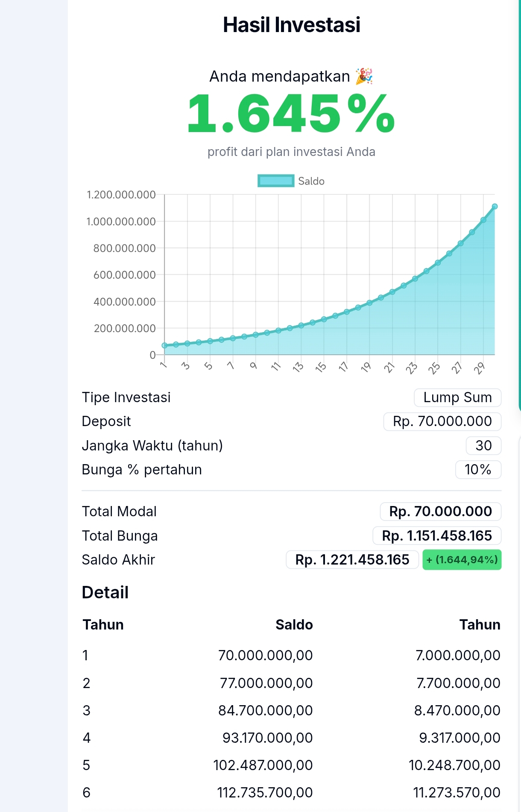Click the left Tahun column header
Screen dimensions: 521x812
click(x=103, y=625)
